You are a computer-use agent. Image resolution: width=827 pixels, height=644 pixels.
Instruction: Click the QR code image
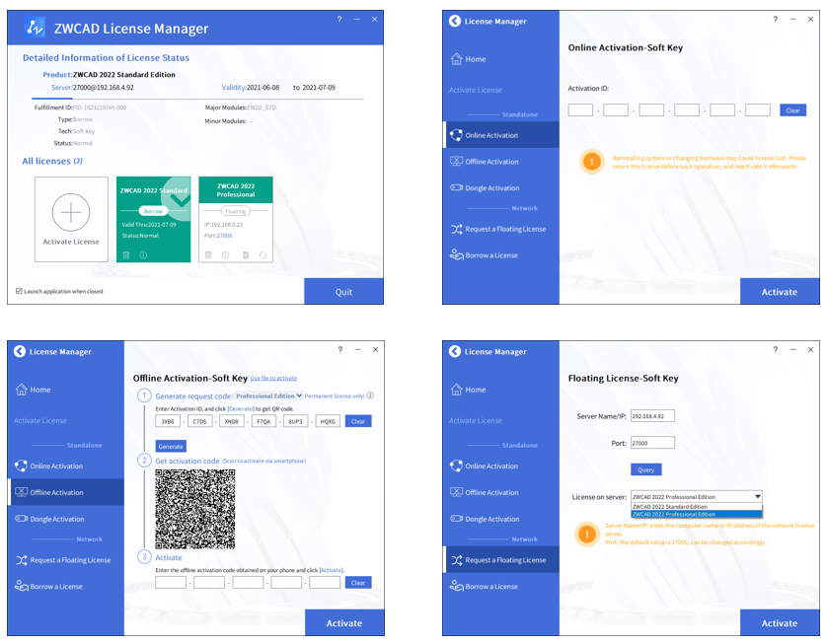click(195, 509)
